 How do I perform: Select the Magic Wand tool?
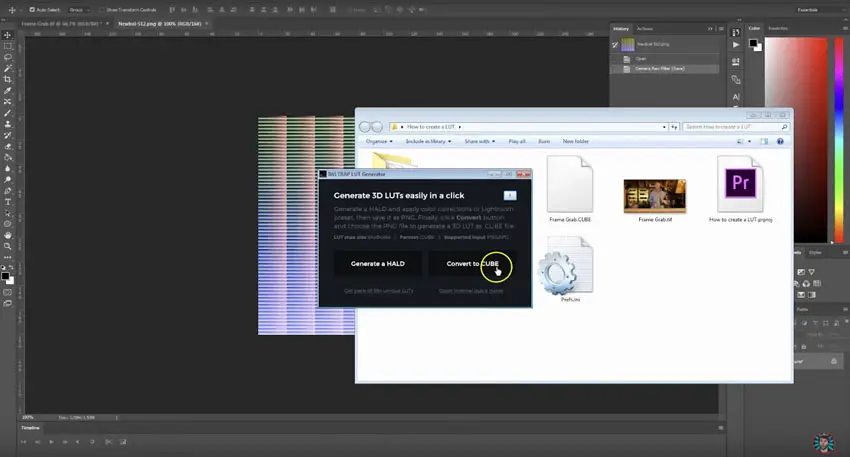8,68
